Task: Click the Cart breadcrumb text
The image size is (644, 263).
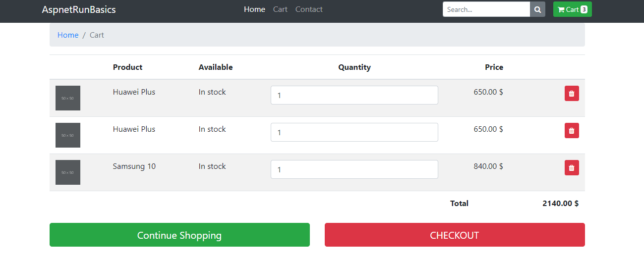Action: [x=97, y=35]
